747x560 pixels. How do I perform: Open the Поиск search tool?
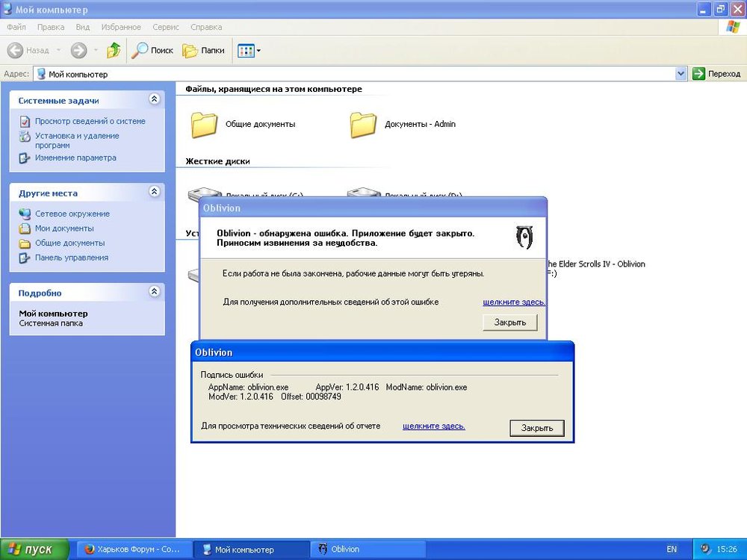click(152, 50)
